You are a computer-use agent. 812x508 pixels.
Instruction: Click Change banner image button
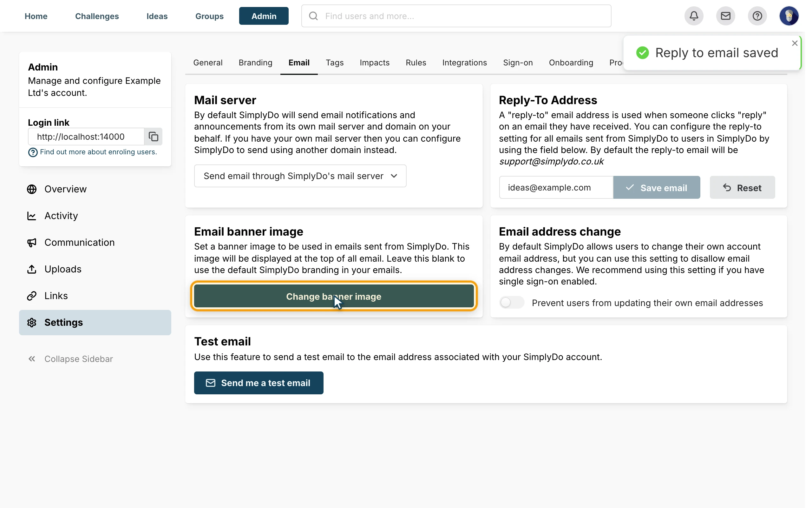tap(334, 296)
